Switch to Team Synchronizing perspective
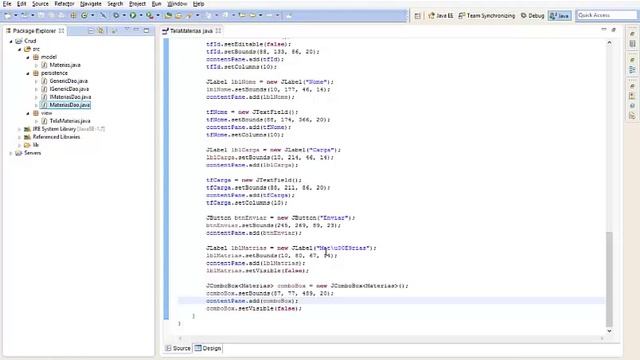640x360 pixels. coord(487,16)
